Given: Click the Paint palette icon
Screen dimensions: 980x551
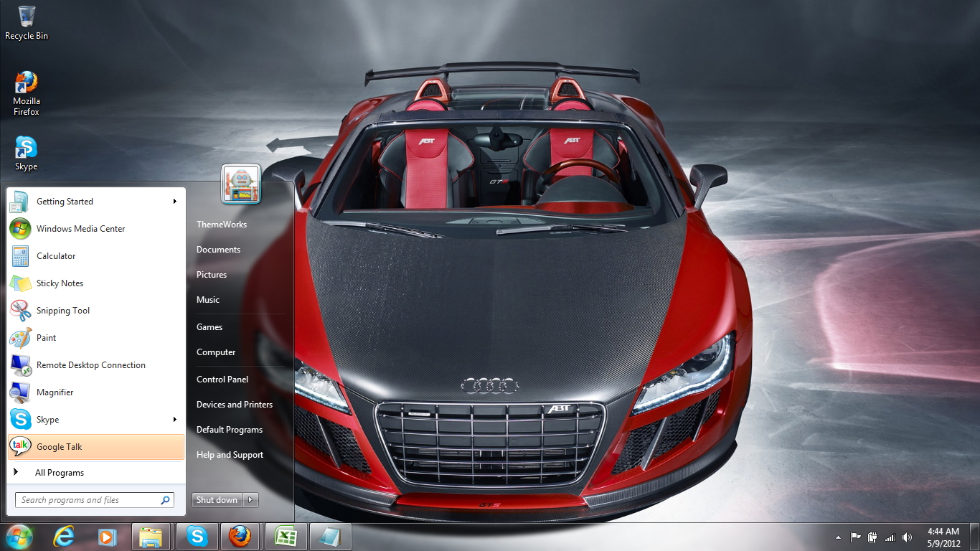Looking at the screenshot, I should pos(20,338).
